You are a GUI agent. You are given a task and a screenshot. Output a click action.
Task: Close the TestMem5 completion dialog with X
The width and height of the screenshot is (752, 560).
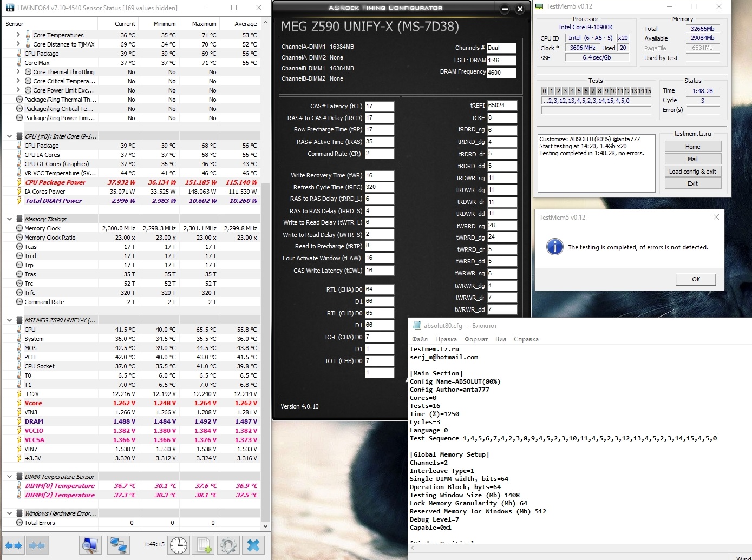(716, 217)
